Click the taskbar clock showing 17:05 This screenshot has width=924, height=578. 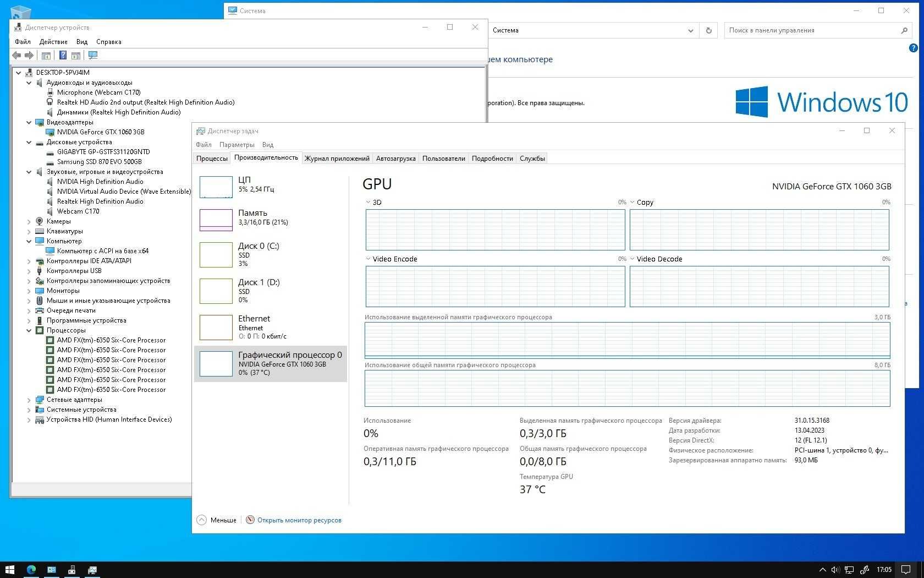pyautogui.click(x=884, y=570)
